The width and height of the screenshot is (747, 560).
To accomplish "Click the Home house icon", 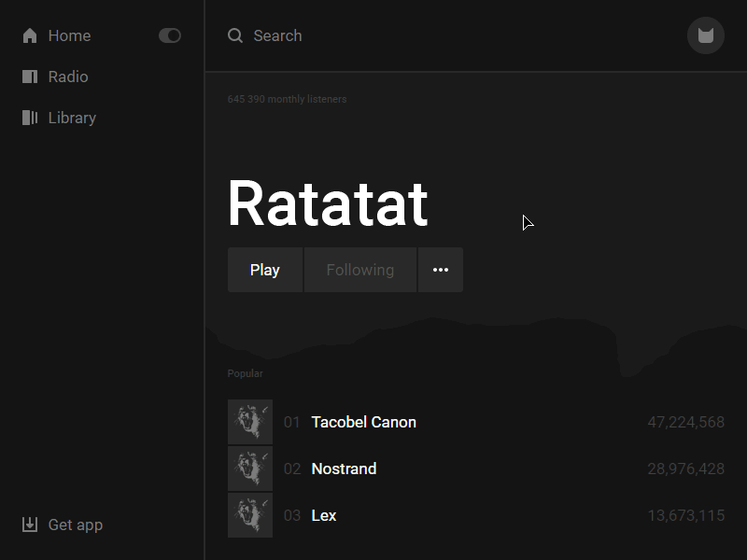I will 30,35.
